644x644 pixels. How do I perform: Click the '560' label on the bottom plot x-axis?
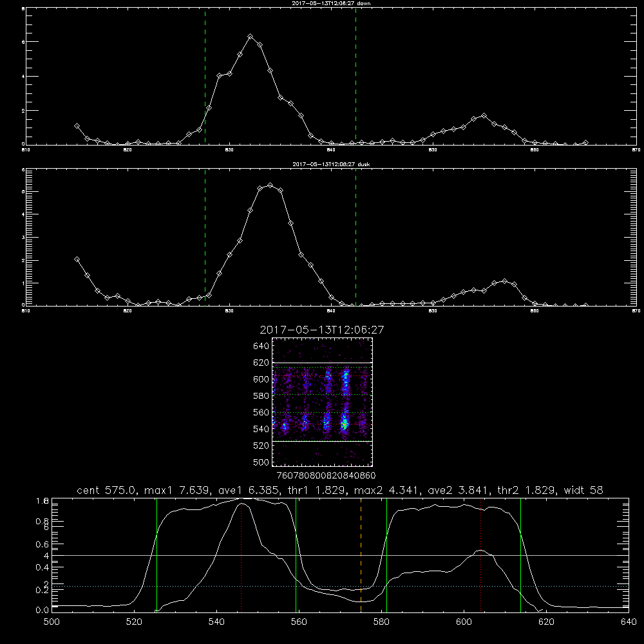tap(299, 622)
